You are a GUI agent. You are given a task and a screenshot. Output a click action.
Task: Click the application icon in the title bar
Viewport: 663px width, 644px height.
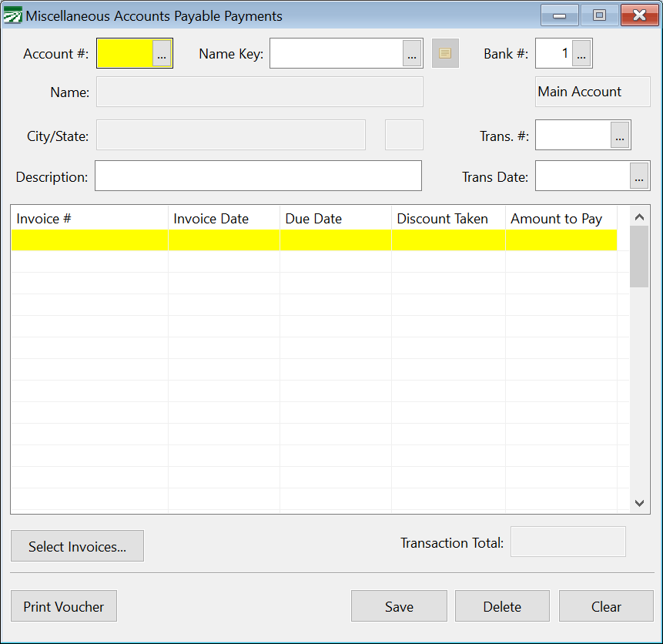(x=12, y=15)
